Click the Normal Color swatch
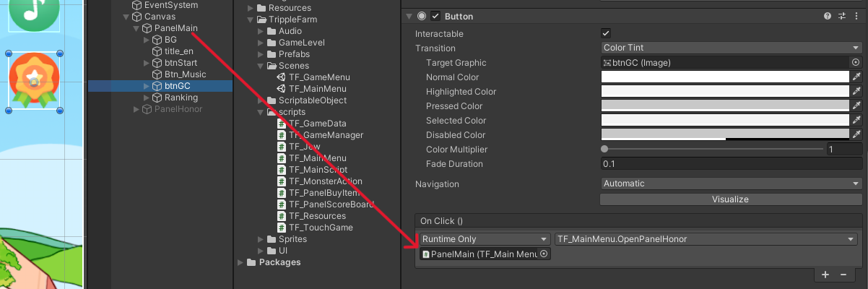The width and height of the screenshot is (868, 289). 725,77
